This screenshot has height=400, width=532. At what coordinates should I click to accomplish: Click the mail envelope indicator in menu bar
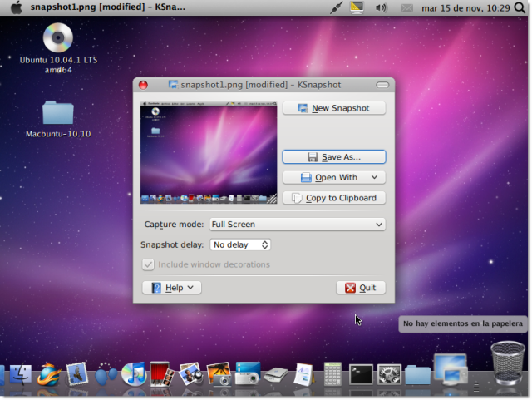pos(406,7)
